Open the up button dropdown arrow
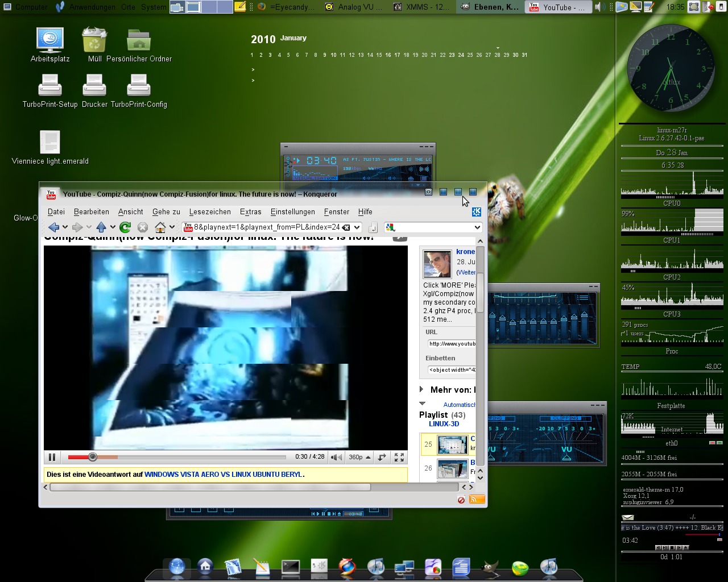The image size is (728, 582). pyautogui.click(x=113, y=227)
